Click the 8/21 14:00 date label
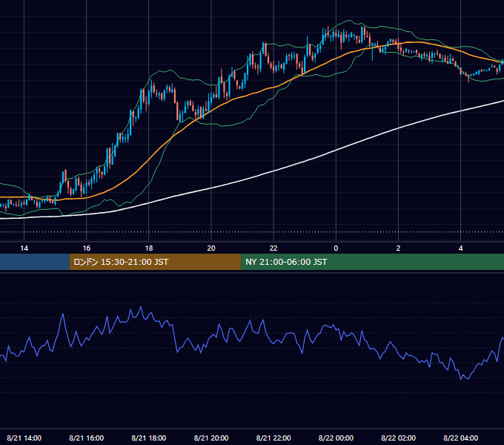This screenshot has width=504, height=445. [24, 438]
